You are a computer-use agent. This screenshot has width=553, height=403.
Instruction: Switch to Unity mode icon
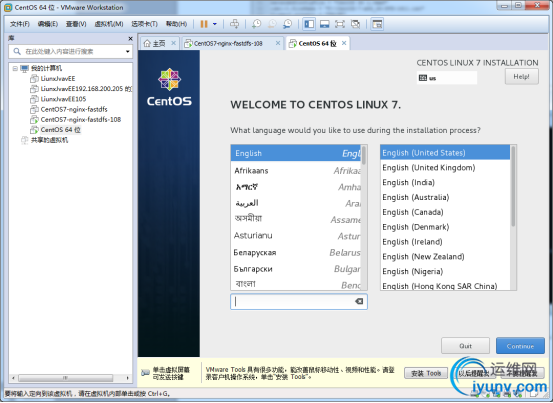coord(356,24)
